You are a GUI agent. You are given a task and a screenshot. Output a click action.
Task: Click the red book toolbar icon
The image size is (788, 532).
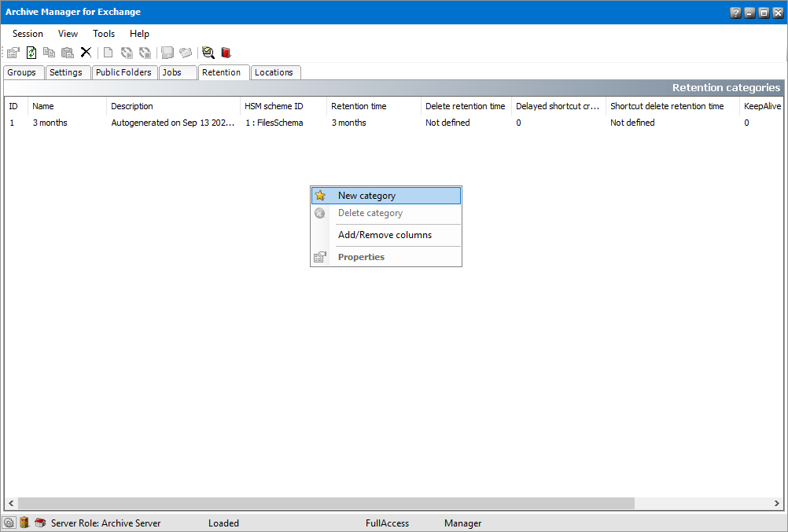click(x=226, y=52)
